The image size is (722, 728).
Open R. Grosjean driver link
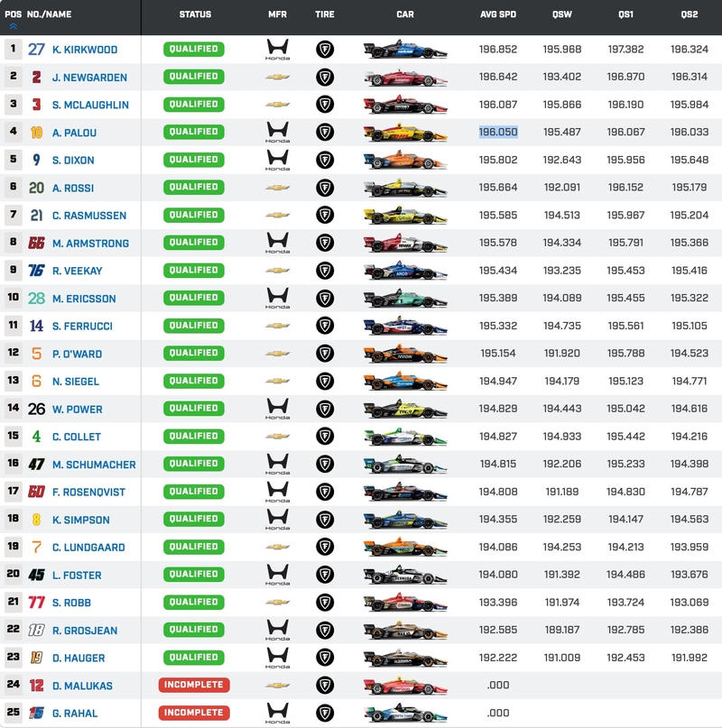click(x=85, y=631)
